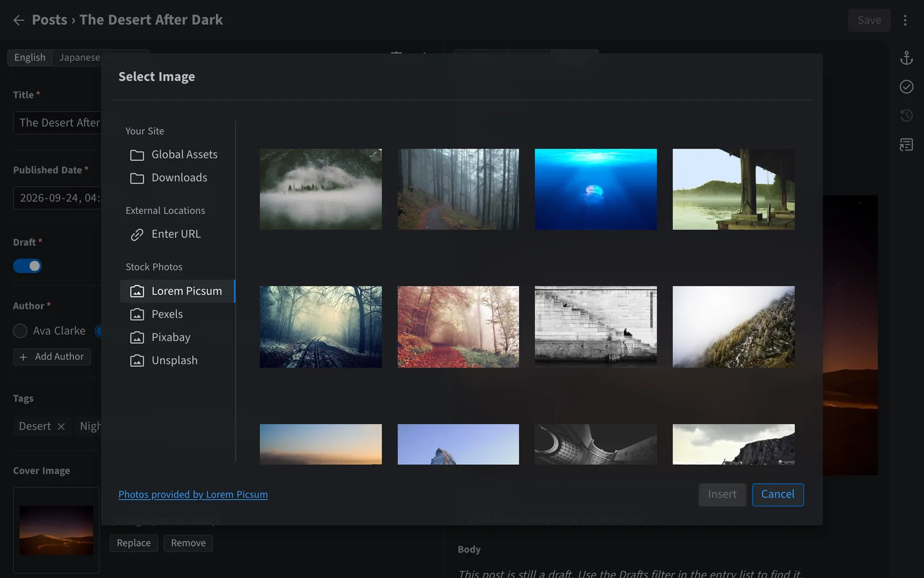924x578 pixels.
Task: Select the misty forest path photo
Action: 458,189
